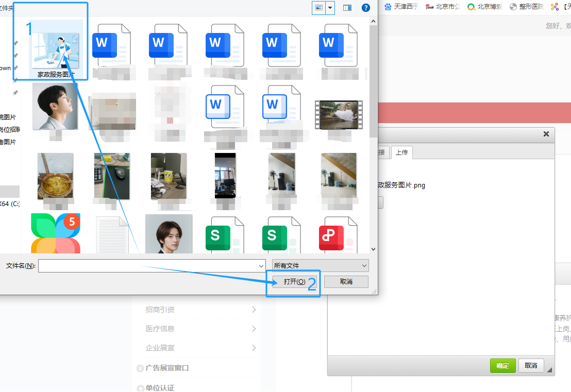Toggle the preview pane icon
Viewport: 571px width, 392px height.
coord(347,8)
